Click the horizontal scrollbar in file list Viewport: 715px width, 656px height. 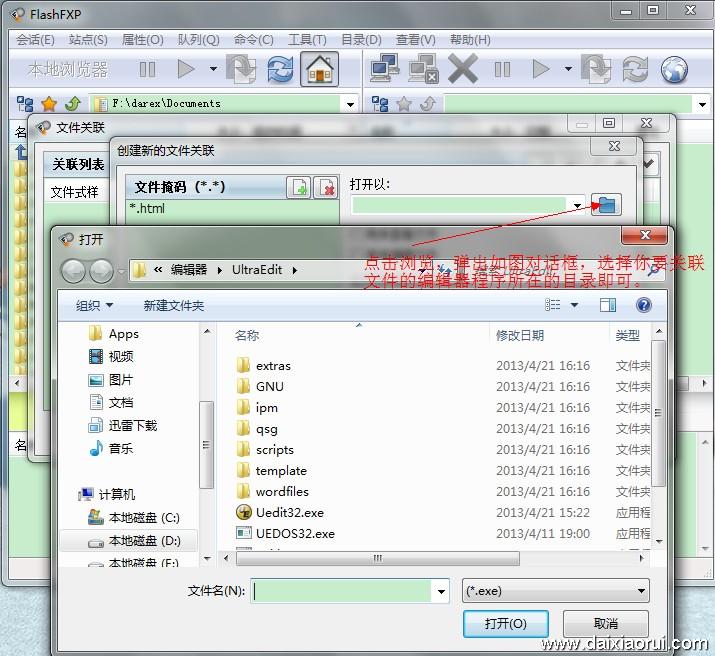[x=378, y=558]
